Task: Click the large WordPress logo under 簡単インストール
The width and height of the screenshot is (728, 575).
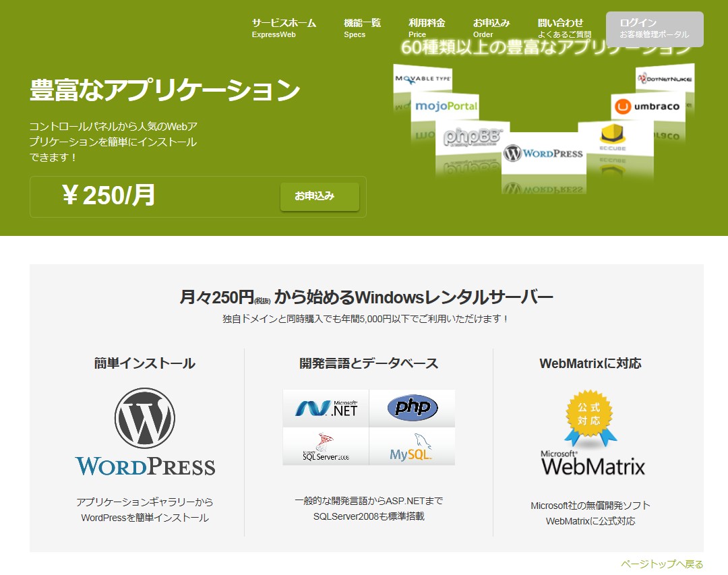Action: click(x=145, y=432)
